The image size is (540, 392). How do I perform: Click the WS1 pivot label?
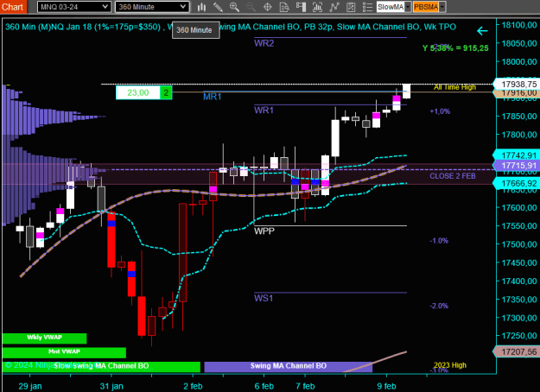pyautogui.click(x=264, y=298)
